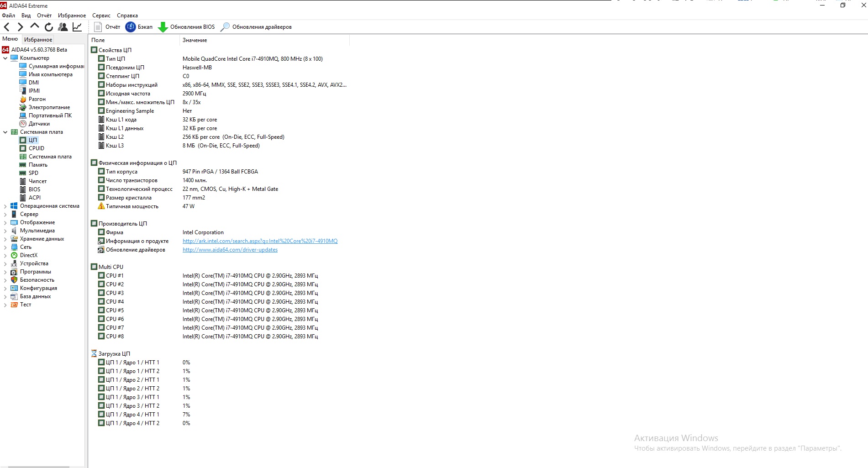Select the AIDA64 v5.60.3768 Beta root item
This screenshot has width=868, height=468.
click(35, 50)
